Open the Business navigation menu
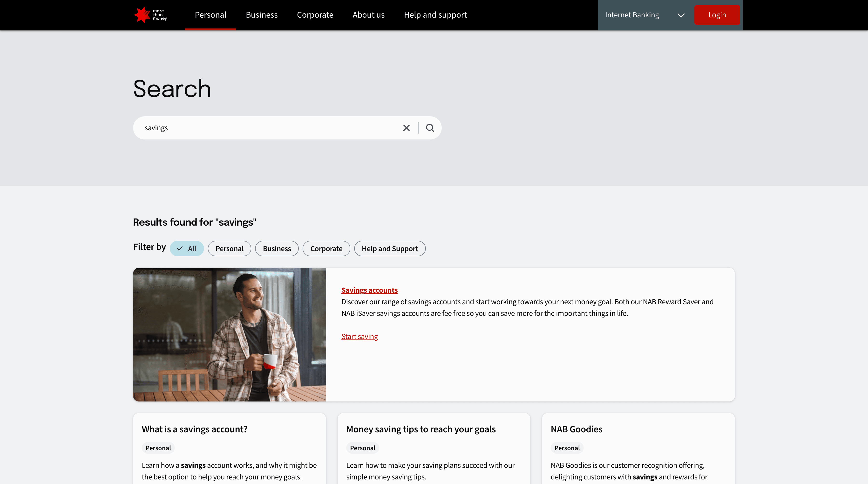This screenshot has height=484, width=868. pyautogui.click(x=261, y=15)
